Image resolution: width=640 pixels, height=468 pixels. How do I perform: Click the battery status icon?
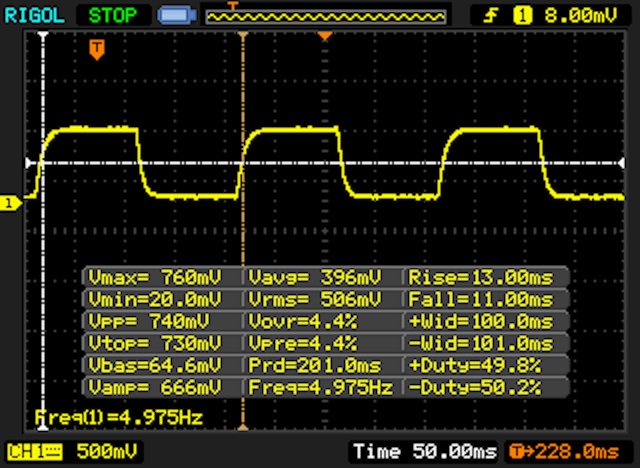coord(177,16)
